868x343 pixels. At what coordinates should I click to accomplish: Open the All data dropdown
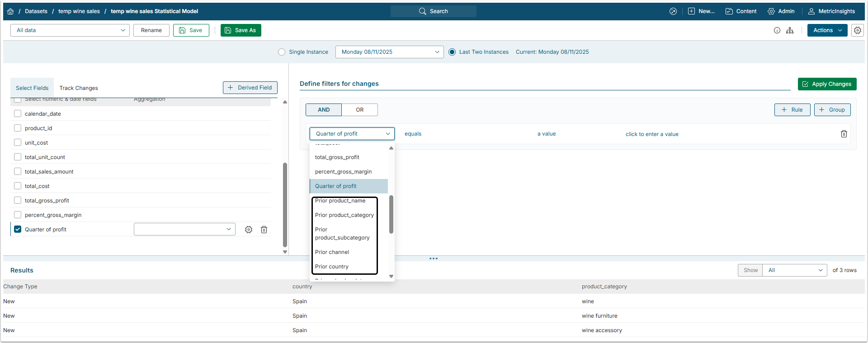pyautogui.click(x=70, y=30)
